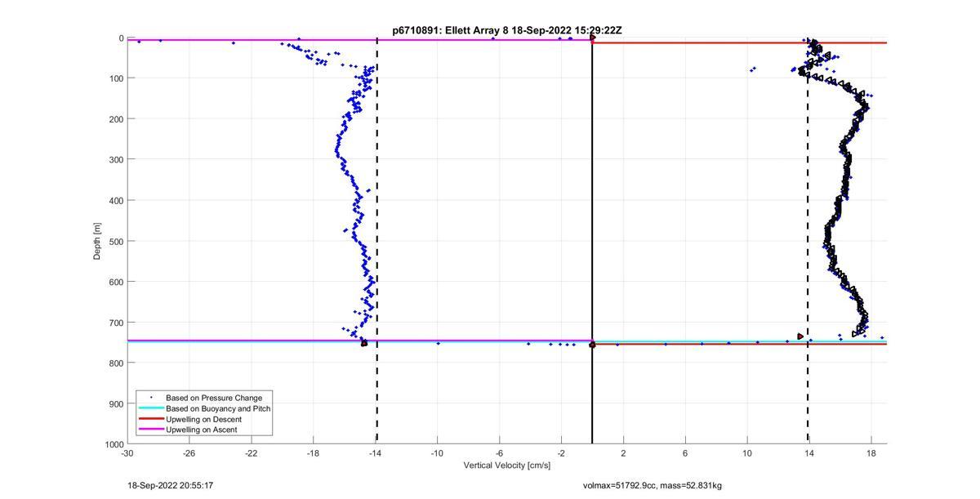Viewport: 980px width, 499px height.
Task: Click x-axis tick label 18
Action: point(871,453)
